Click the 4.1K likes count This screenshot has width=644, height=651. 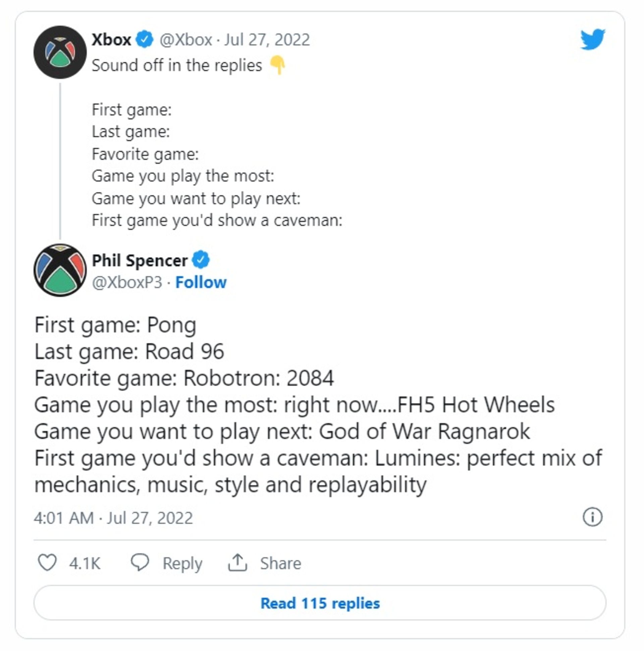85,563
